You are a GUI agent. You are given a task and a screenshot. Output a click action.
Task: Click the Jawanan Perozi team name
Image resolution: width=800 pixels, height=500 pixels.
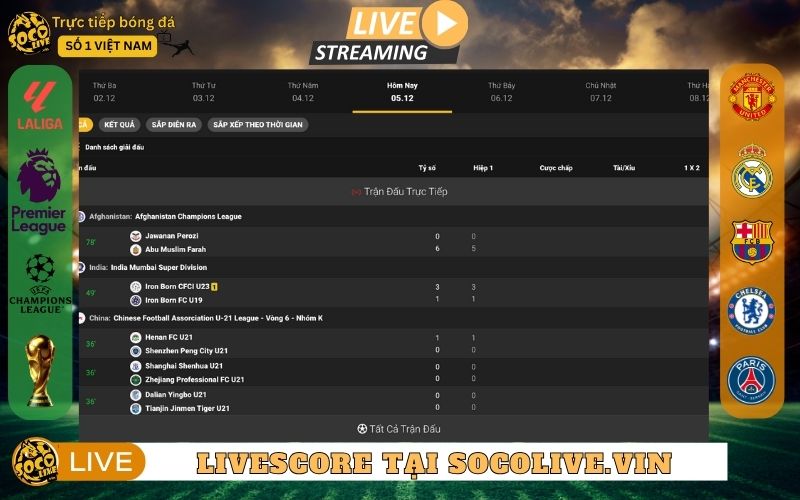pyautogui.click(x=172, y=236)
